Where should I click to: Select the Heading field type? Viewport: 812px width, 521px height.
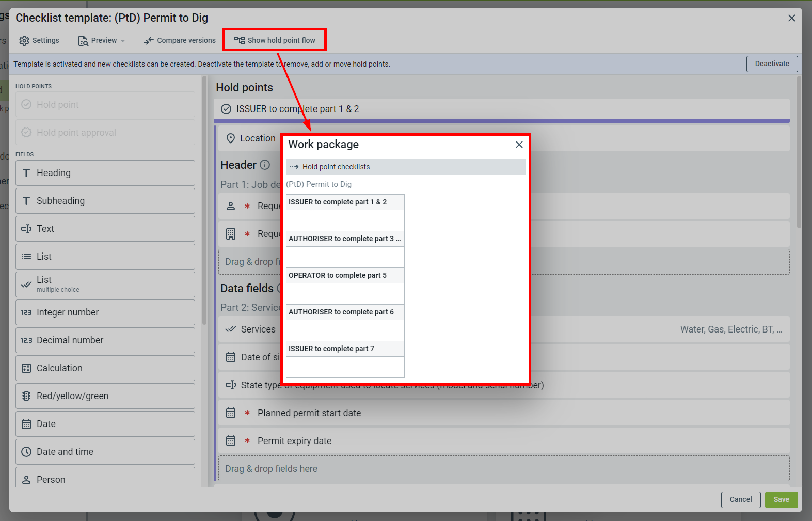pos(105,173)
